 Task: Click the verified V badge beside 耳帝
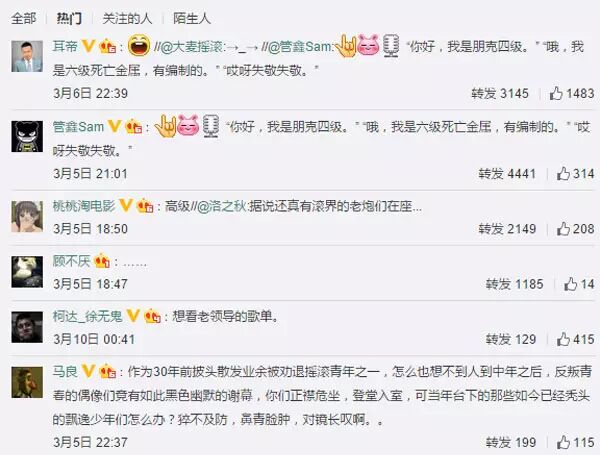pos(88,46)
